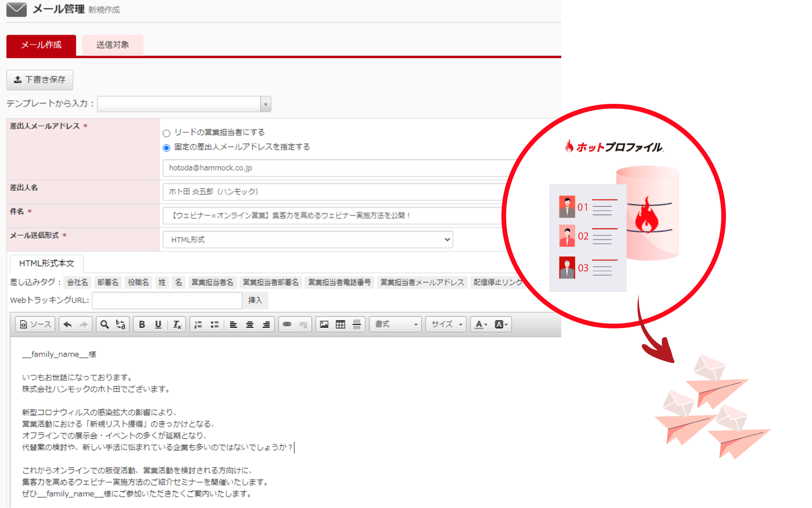Align text to the left
The height and width of the screenshot is (508, 812).
[233, 324]
